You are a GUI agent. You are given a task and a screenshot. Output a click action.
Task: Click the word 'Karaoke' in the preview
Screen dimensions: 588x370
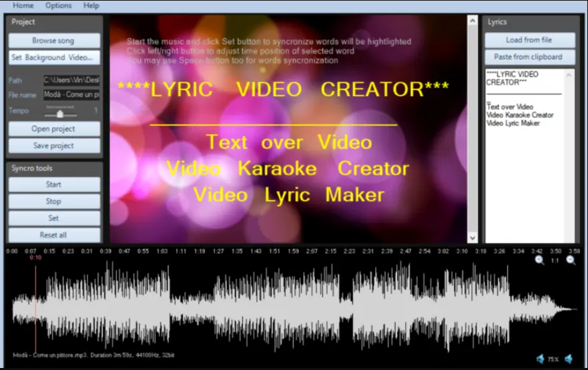tap(278, 168)
